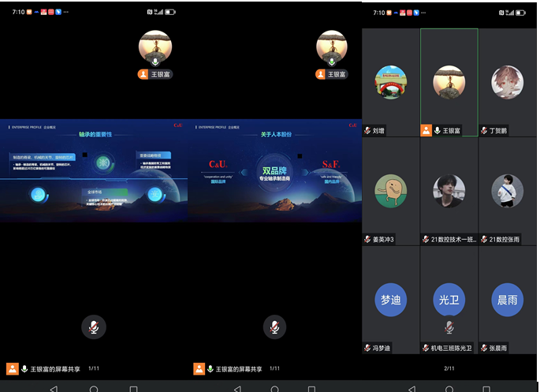Click active green mic beside 王银富 in grid
Screen dimensions: 540x392
pyautogui.click(x=437, y=131)
